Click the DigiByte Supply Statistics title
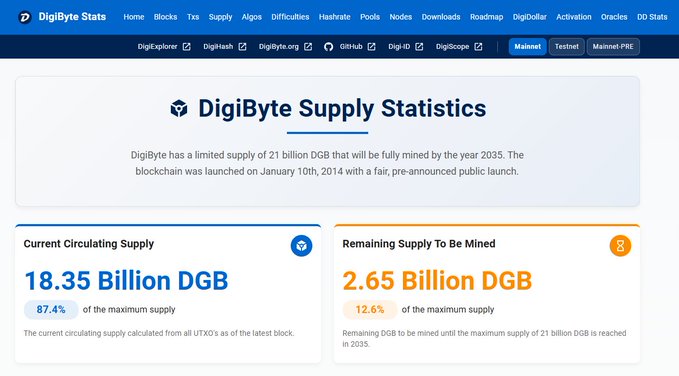The width and height of the screenshot is (679, 376). click(342, 108)
